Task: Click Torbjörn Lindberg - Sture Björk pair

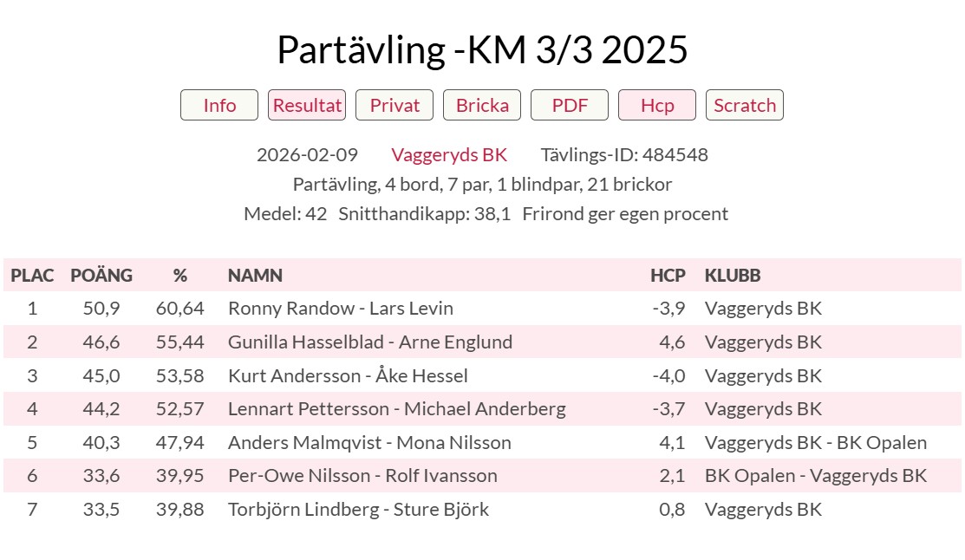Action: [x=358, y=510]
